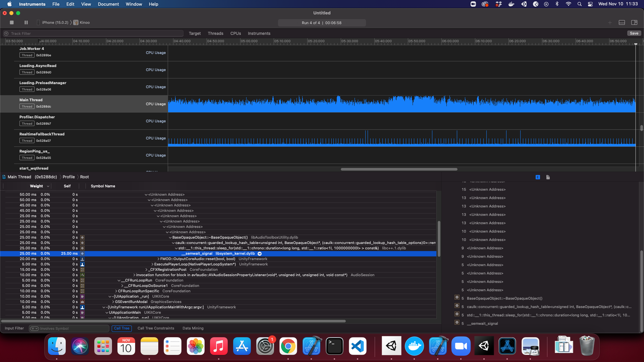The height and width of the screenshot is (362, 644).
Task: Pause the trace with the pause button
Action: [x=26, y=22]
